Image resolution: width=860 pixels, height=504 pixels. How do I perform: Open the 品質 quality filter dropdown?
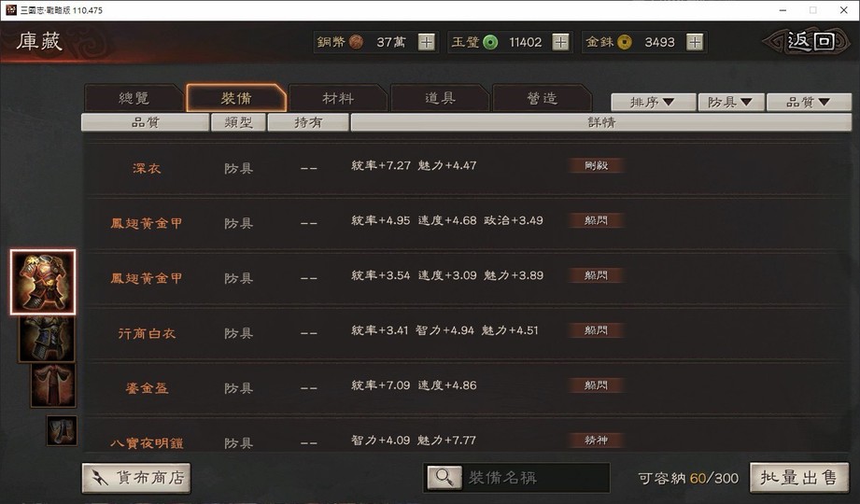coord(809,102)
